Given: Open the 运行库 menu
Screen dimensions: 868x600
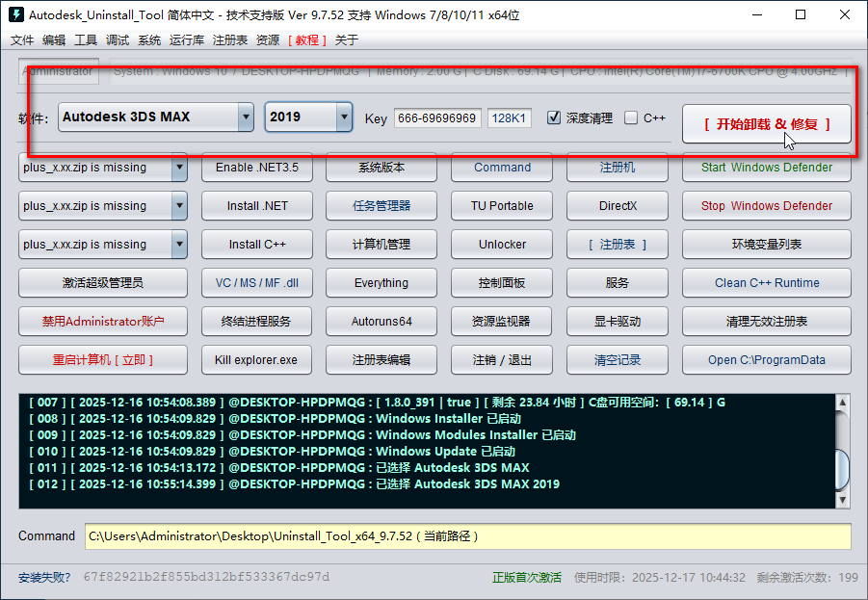Looking at the screenshot, I should click(x=187, y=39).
